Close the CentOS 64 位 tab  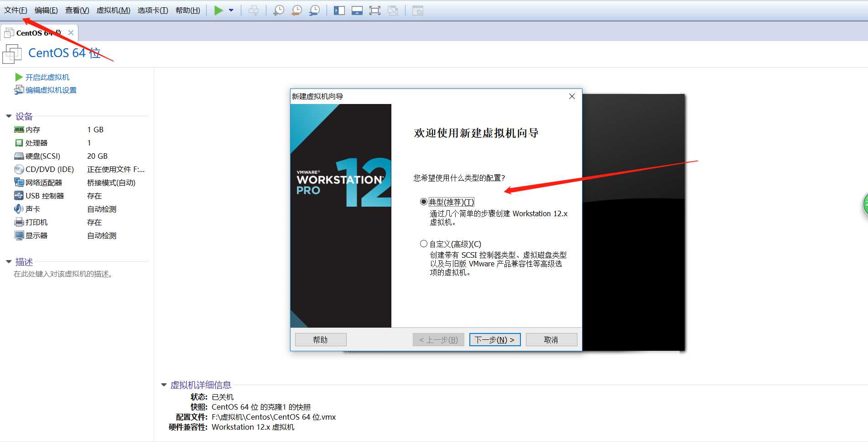(x=71, y=32)
